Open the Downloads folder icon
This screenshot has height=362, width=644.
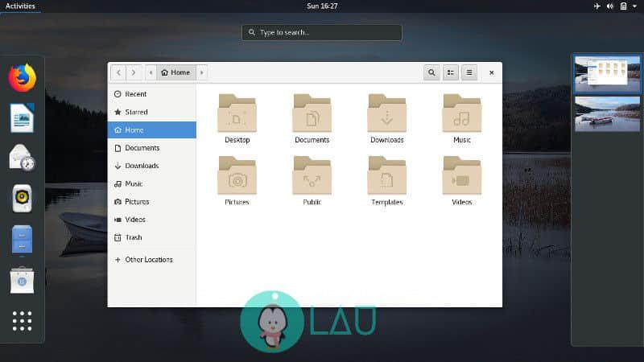coord(386,114)
